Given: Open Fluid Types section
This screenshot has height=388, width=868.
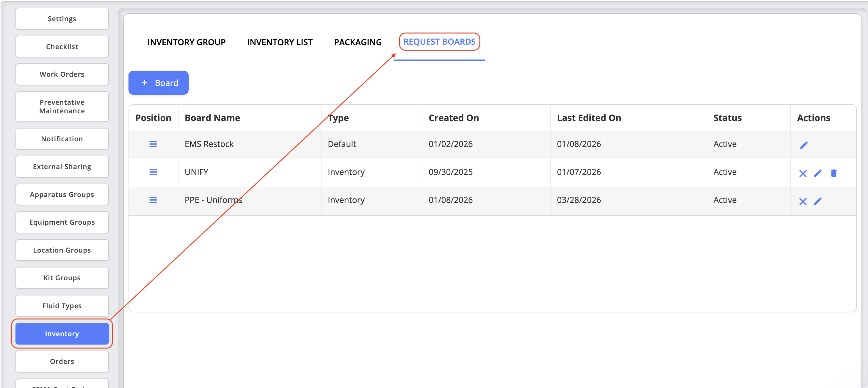Looking at the screenshot, I should pos(62,306).
